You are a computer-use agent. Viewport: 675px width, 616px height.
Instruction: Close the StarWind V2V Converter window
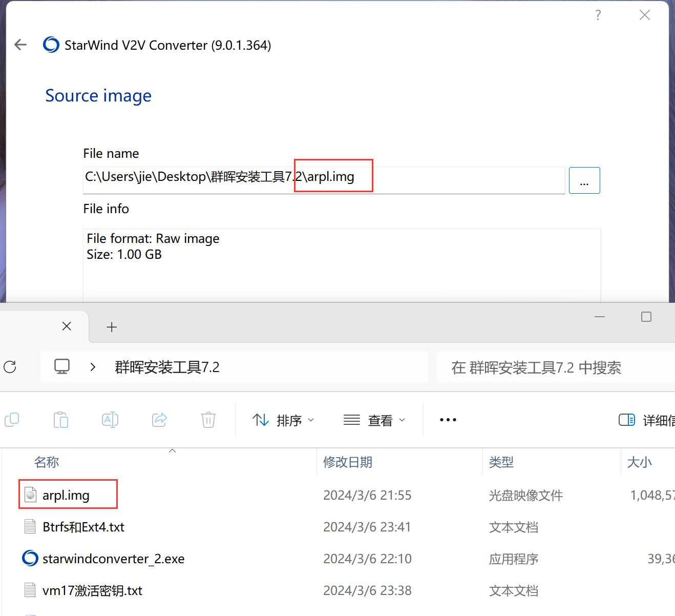point(645,15)
